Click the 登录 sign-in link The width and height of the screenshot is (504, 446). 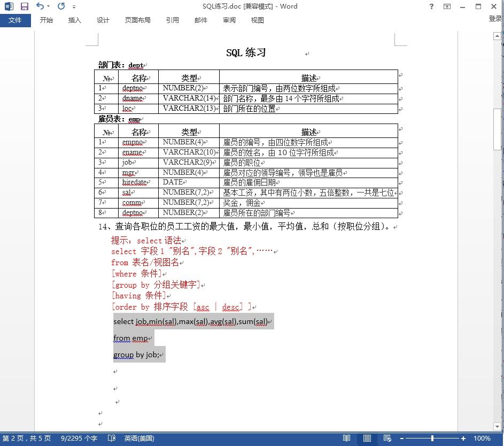495,19
